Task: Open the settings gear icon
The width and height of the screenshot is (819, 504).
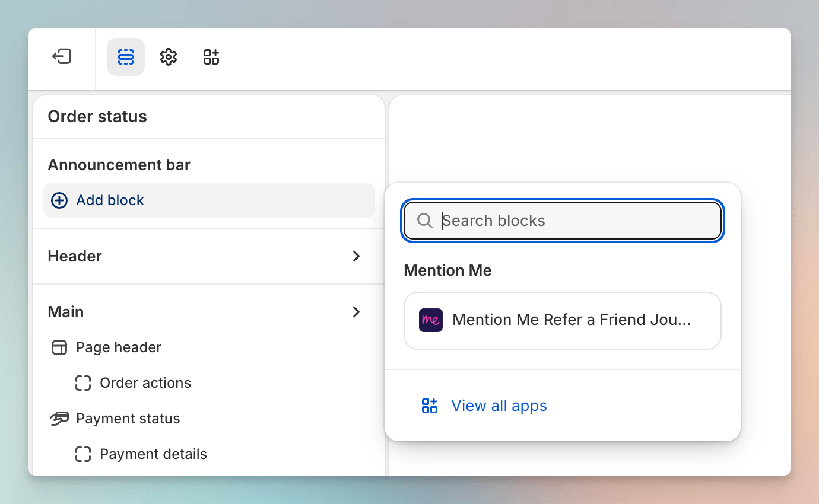Action: click(169, 57)
